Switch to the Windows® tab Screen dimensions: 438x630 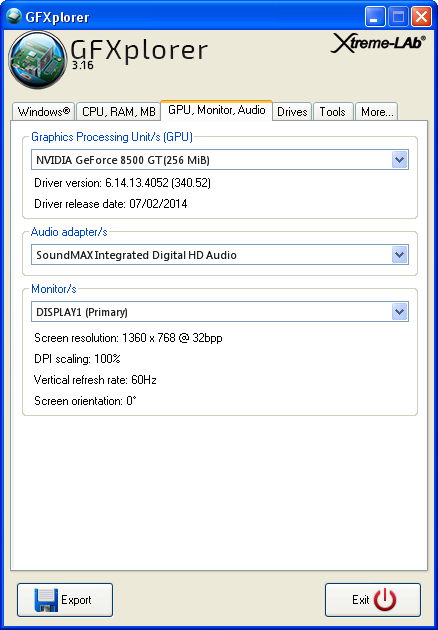pyautogui.click(x=43, y=112)
